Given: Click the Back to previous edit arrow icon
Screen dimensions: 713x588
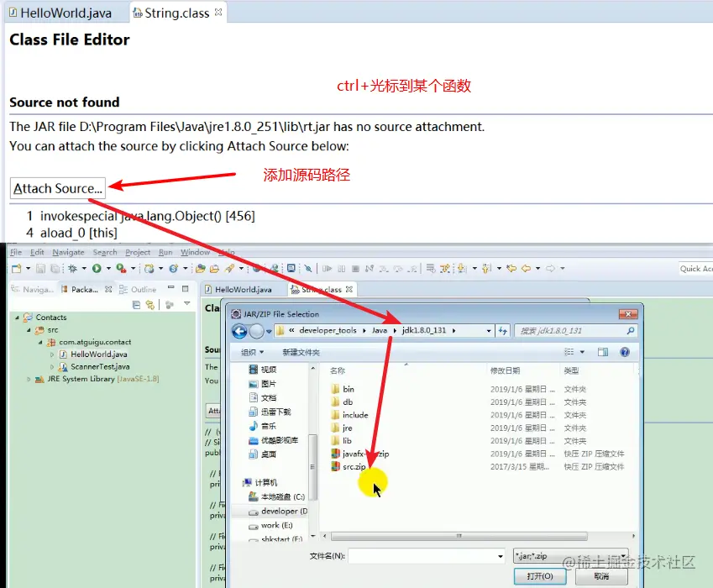Looking at the screenshot, I should click(511, 268).
